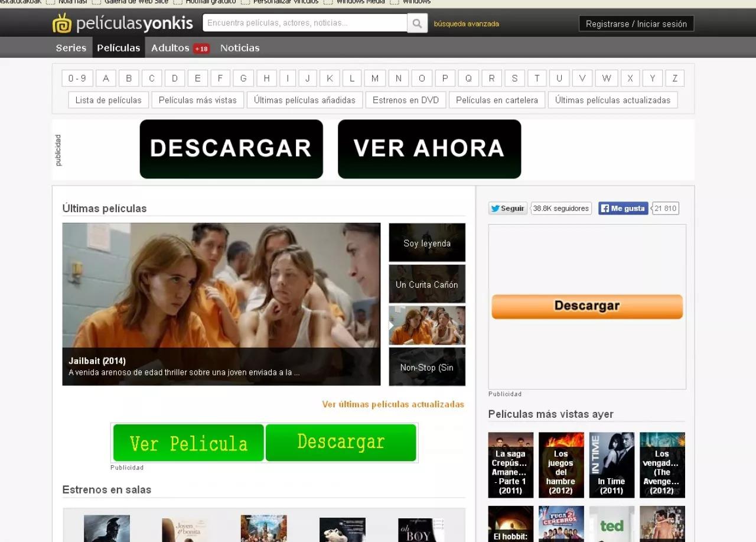The height and width of the screenshot is (542, 756).
Task: Click the green Descargar button
Action: click(x=341, y=442)
